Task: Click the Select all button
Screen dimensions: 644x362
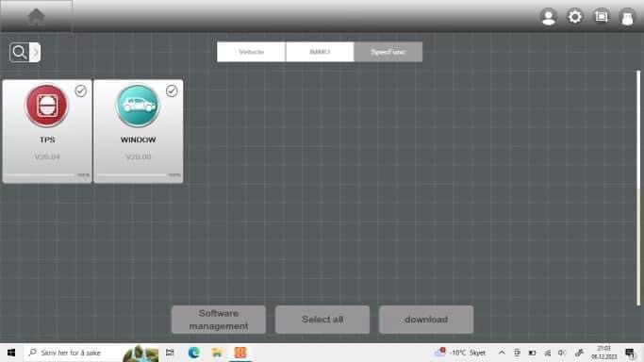Action: coord(322,320)
